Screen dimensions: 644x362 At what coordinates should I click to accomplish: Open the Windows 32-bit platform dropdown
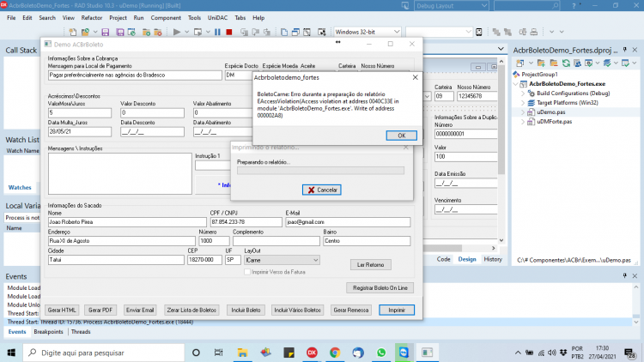[397, 32]
